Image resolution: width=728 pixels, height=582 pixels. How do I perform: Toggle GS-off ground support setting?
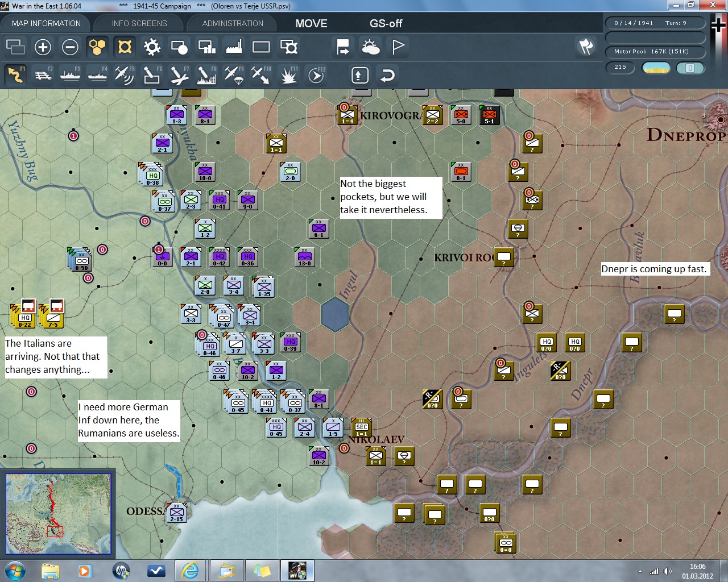coord(386,23)
